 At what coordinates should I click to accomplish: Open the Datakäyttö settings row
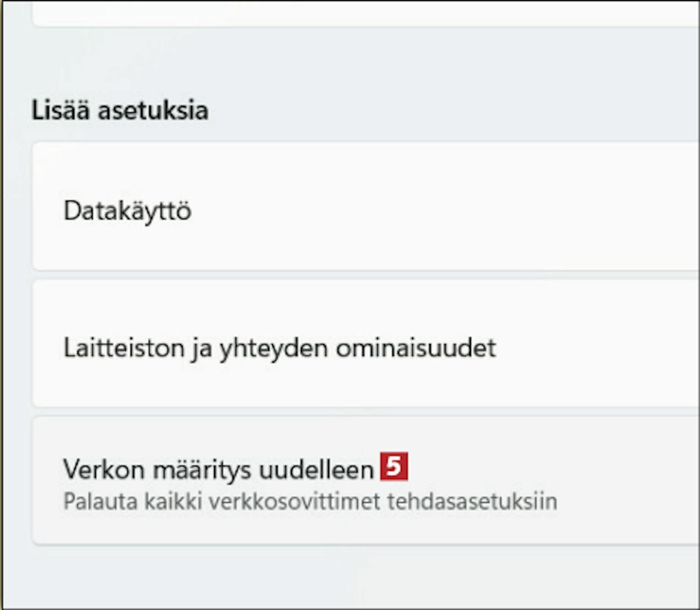tap(366, 206)
